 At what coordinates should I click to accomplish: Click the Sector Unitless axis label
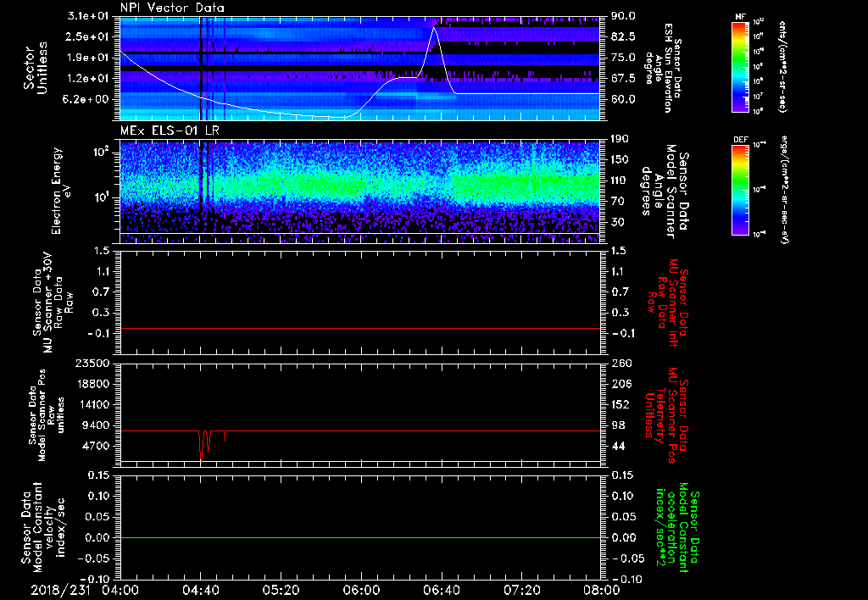pyautogui.click(x=34, y=68)
